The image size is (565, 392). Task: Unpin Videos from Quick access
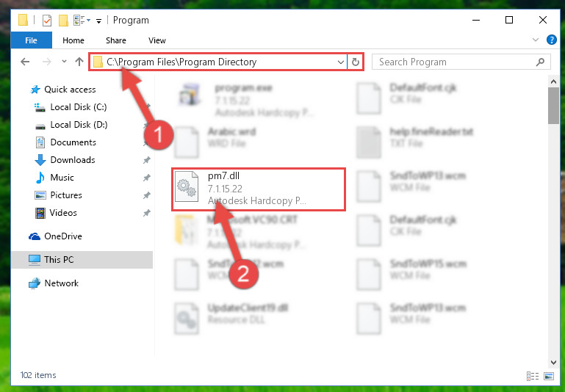(147, 213)
